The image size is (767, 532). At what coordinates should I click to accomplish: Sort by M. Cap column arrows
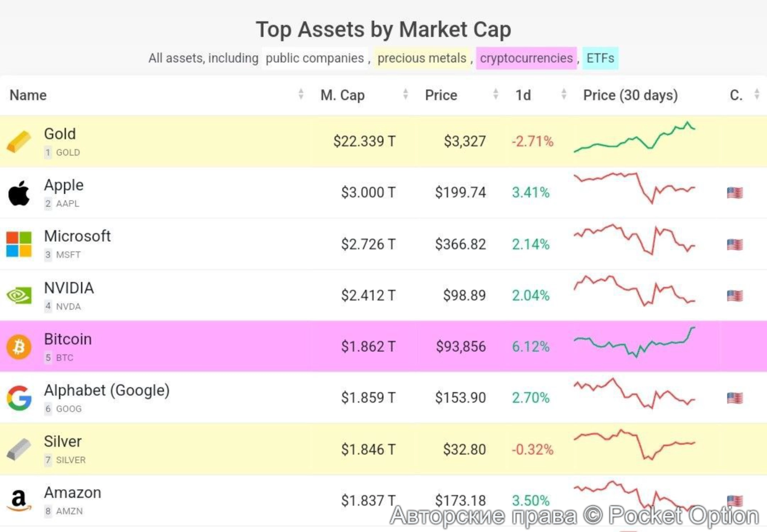point(405,95)
